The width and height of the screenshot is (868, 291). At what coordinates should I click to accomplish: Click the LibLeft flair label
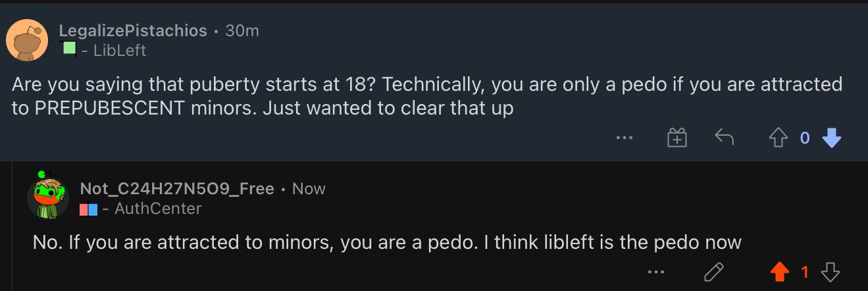click(x=120, y=50)
